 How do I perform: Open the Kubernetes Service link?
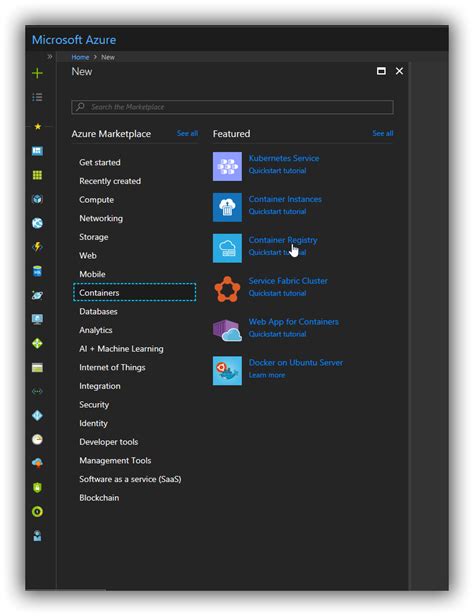tap(284, 158)
